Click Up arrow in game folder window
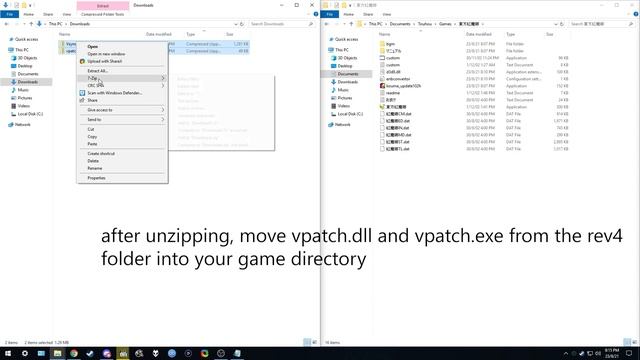The width and height of the screenshot is (640, 360). click(351, 24)
